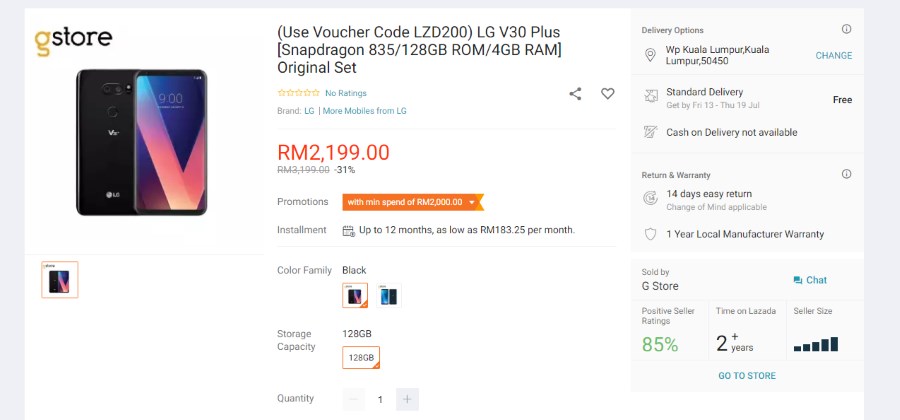Click the quantity input field
This screenshot has width=900, height=420.
(x=380, y=399)
